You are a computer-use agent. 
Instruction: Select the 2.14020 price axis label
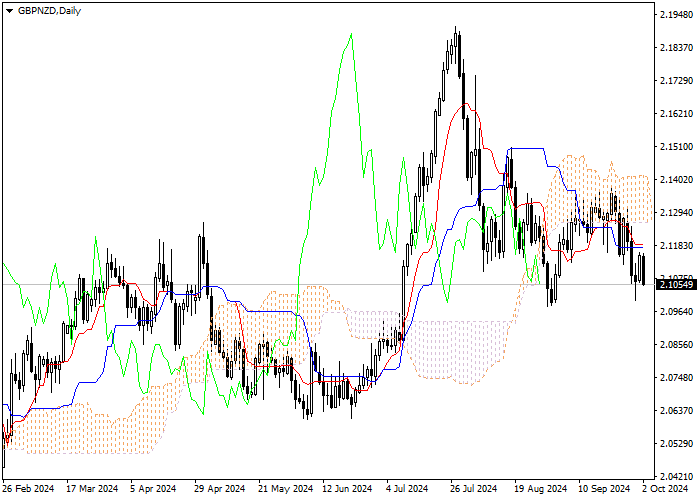(676, 179)
